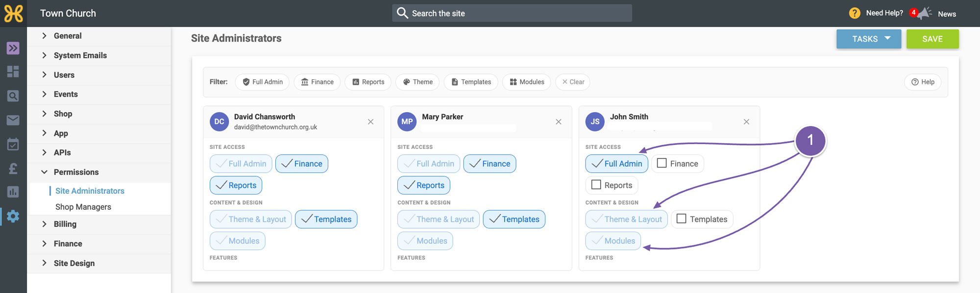Image resolution: width=980 pixels, height=293 pixels.
Task: Toggle Modules access for David Chansworth
Action: click(x=238, y=241)
